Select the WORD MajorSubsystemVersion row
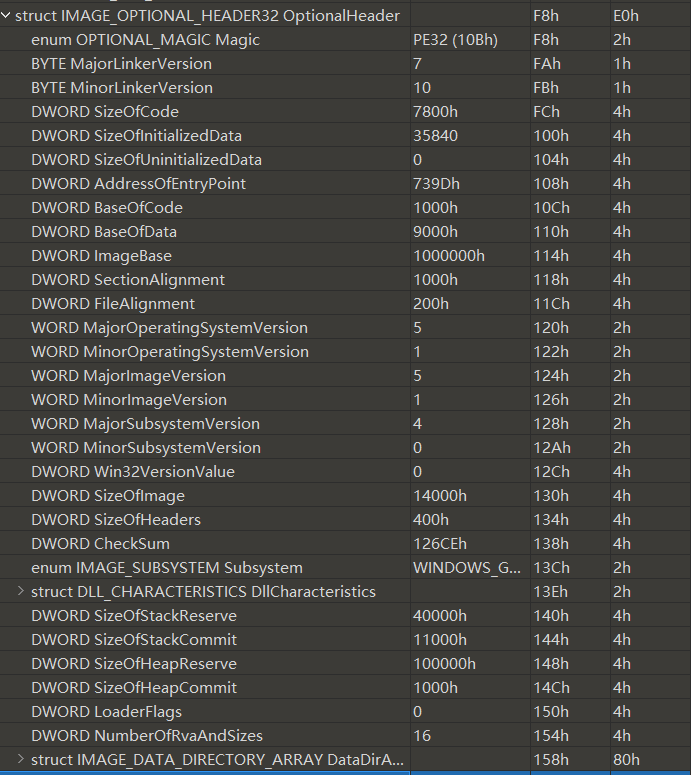 pos(145,424)
